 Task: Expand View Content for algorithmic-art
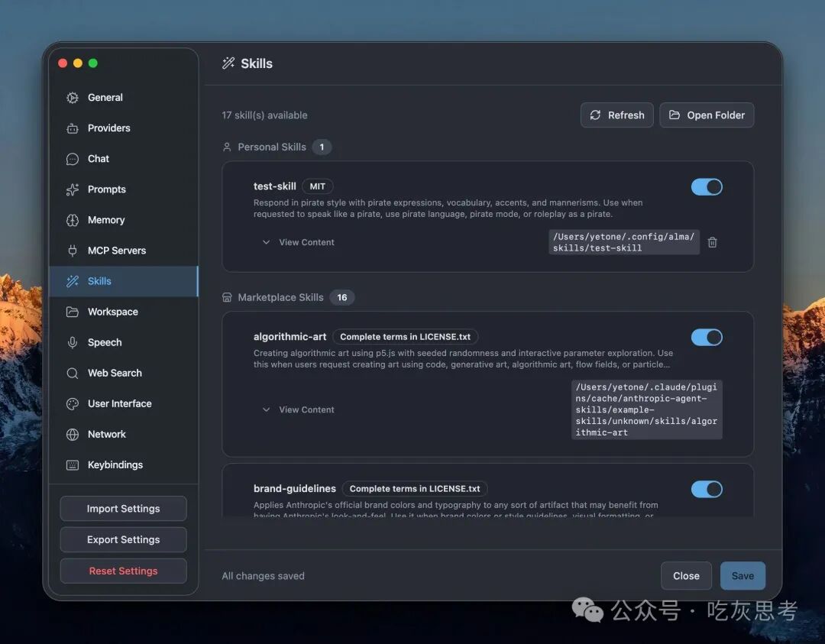(299, 410)
